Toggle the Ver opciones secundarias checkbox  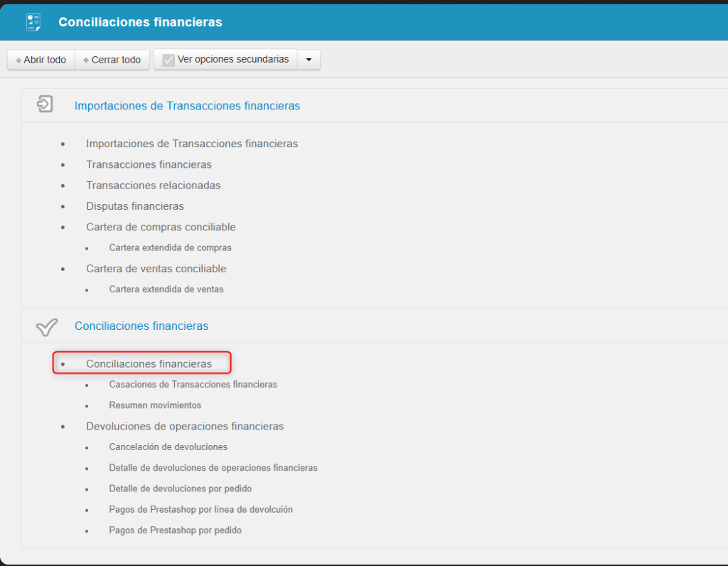click(168, 60)
